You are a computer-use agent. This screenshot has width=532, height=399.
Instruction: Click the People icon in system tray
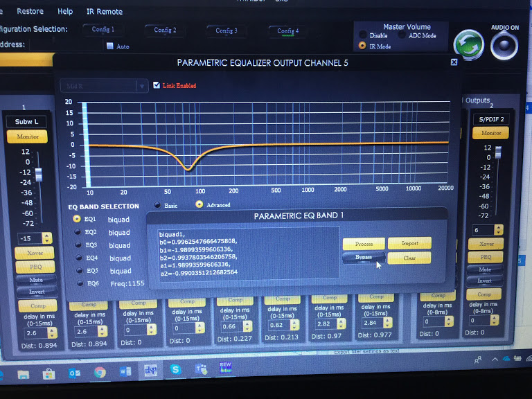click(478, 360)
